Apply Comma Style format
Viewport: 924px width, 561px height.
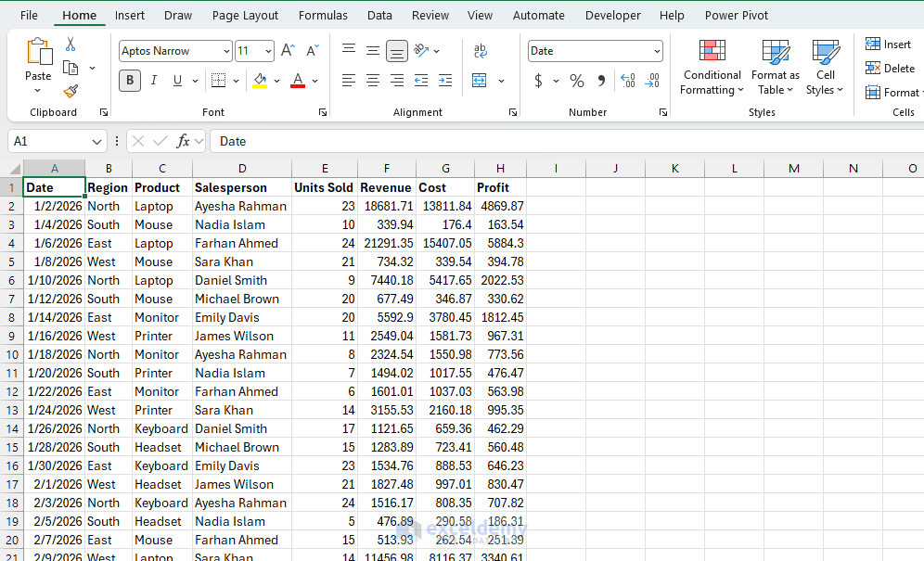(x=601, y=81)
